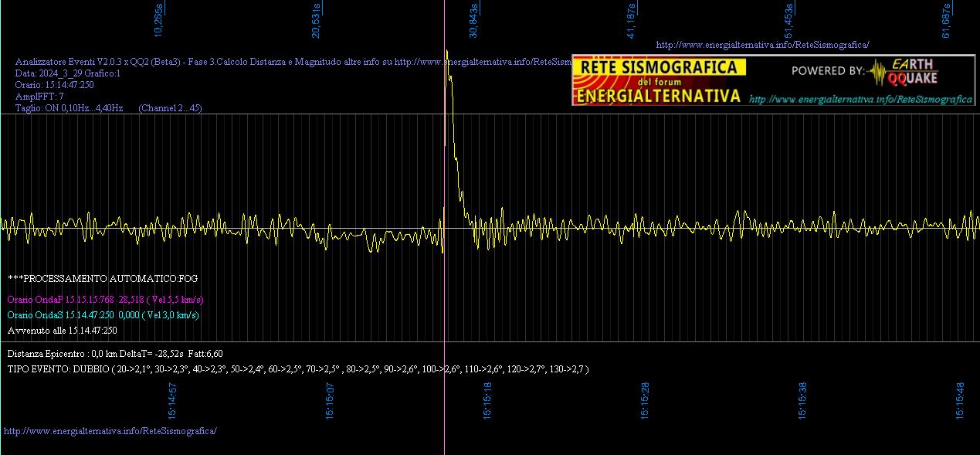Click the 'POWERED BY:' text
980x455 pixels.
coord(828,71)
